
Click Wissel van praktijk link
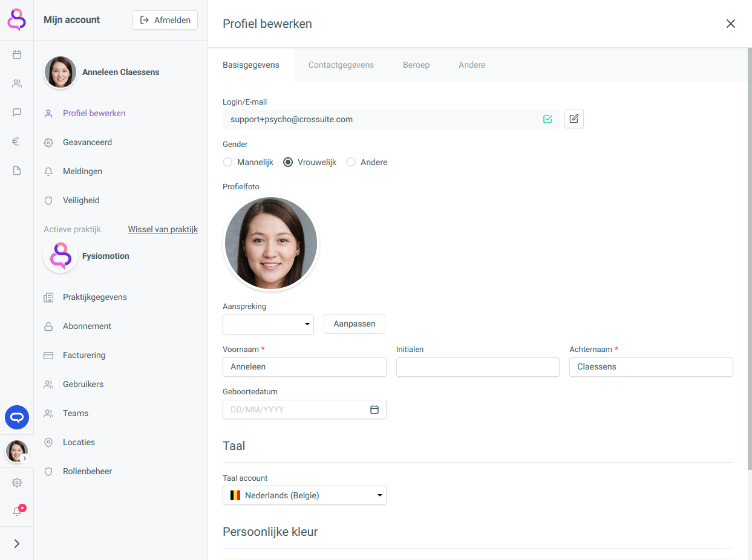point(163,229)
